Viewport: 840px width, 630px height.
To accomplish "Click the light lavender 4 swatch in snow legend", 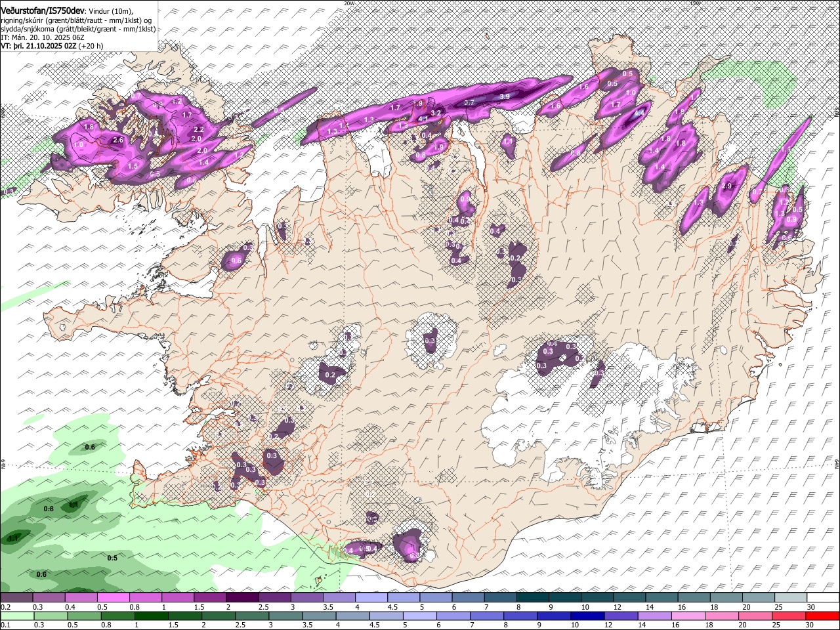I will click(371, 597).
